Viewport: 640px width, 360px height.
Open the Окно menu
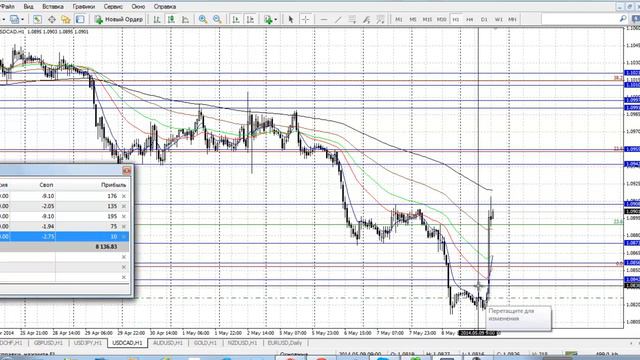(x=138, y=7)
